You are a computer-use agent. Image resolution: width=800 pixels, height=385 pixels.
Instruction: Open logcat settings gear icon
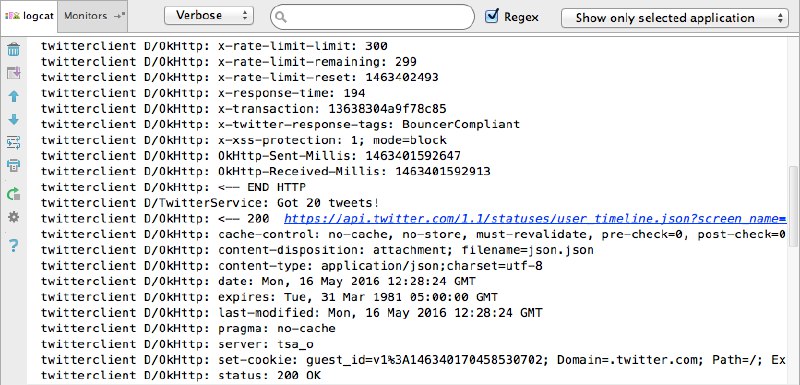pyautogui.click(x=14, y=217)
